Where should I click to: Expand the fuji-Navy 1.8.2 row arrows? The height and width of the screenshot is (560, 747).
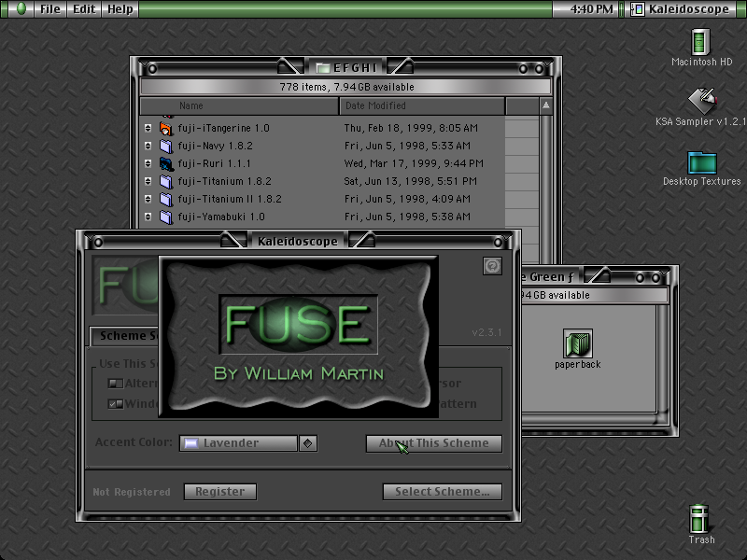(148, 146)
